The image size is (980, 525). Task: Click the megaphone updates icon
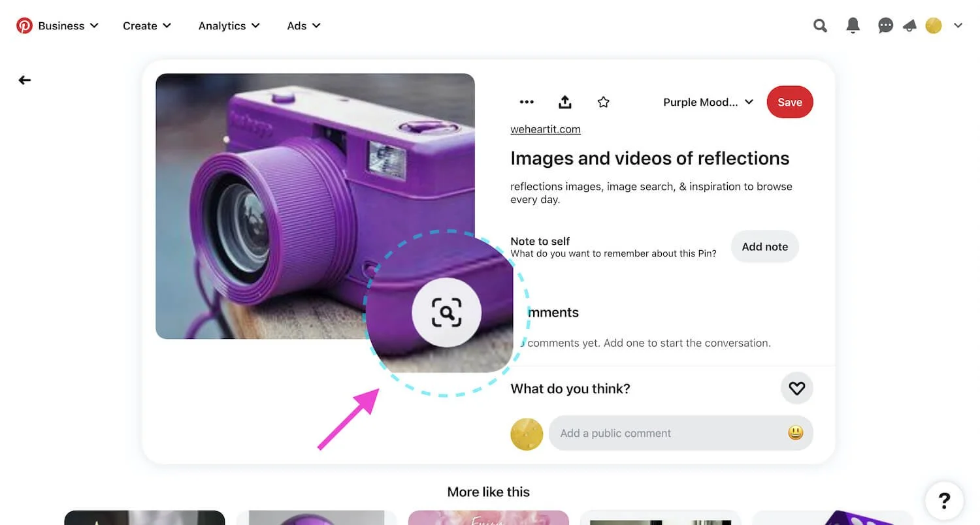pyautogui.click(x=909, y=25)
